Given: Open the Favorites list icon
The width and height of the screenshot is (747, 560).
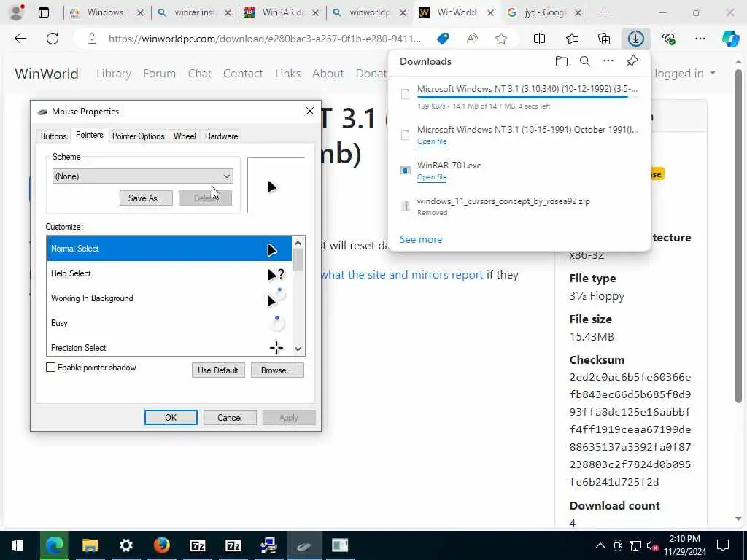Looking at the screenshot, I should click(572, 39).
